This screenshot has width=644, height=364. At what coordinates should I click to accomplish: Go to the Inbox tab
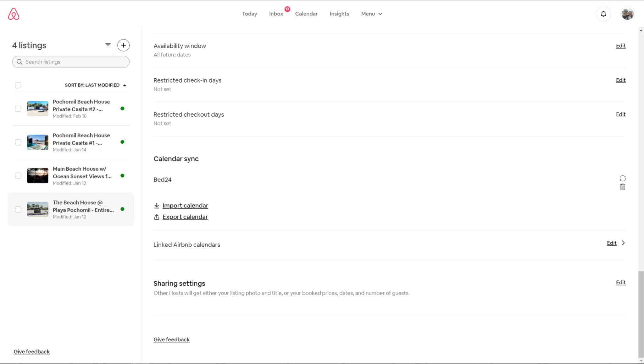pos(276,14)
